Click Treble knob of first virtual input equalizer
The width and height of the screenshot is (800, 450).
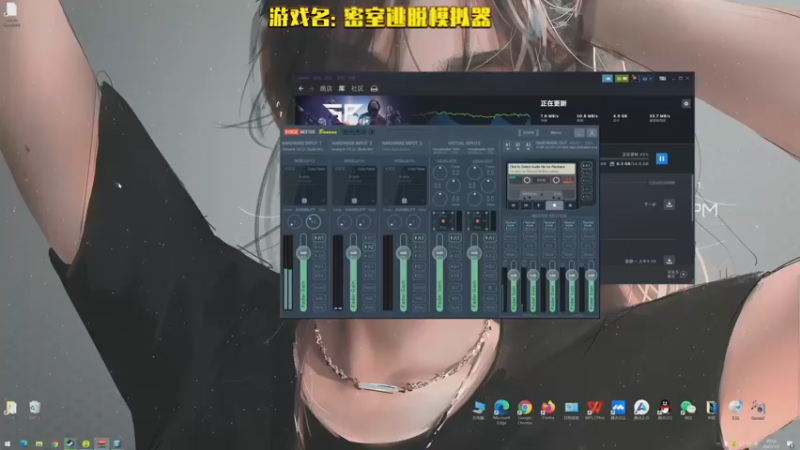click(440, 172)
